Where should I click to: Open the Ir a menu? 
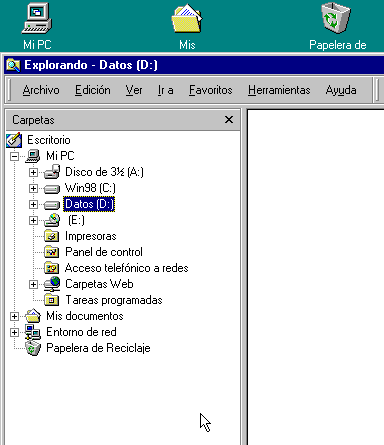(x=166, y=90)
